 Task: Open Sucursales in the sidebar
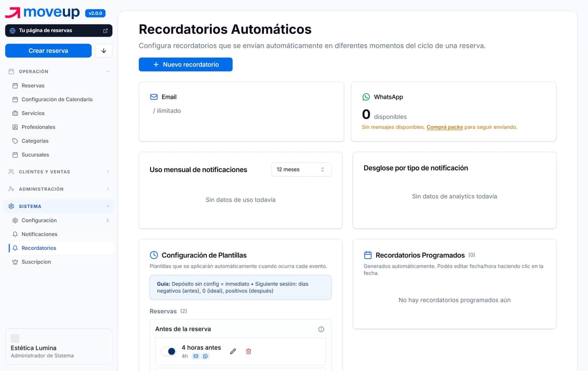[62, 155]
